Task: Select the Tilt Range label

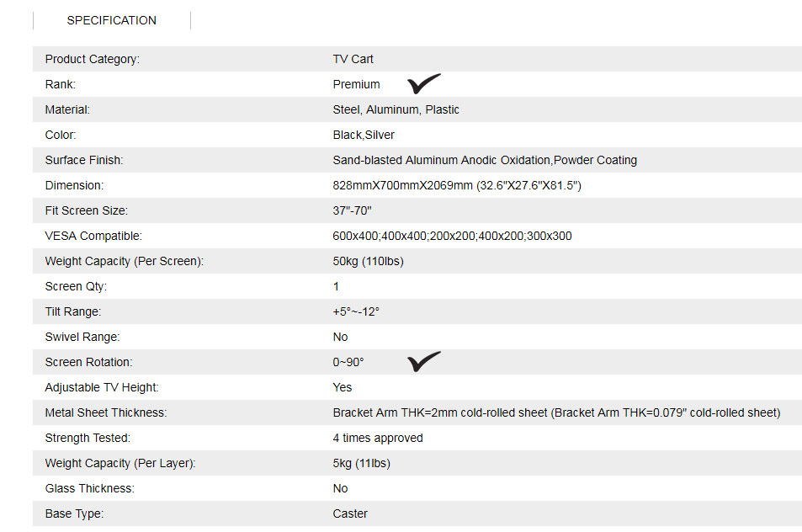Action: (x=72, y=311)
